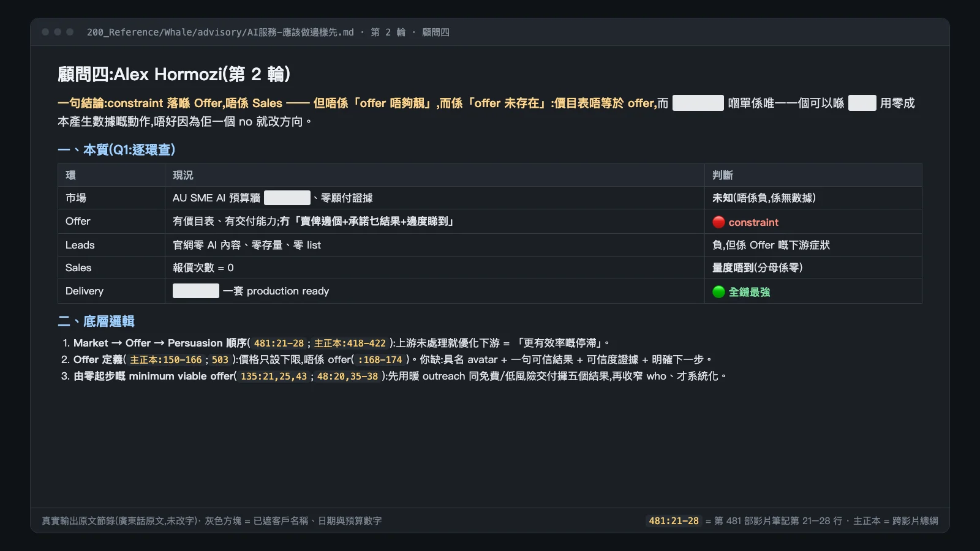The image size is (980, 551).
Task: Click red 'constraint' judgement text
Action: coord(753,222)
